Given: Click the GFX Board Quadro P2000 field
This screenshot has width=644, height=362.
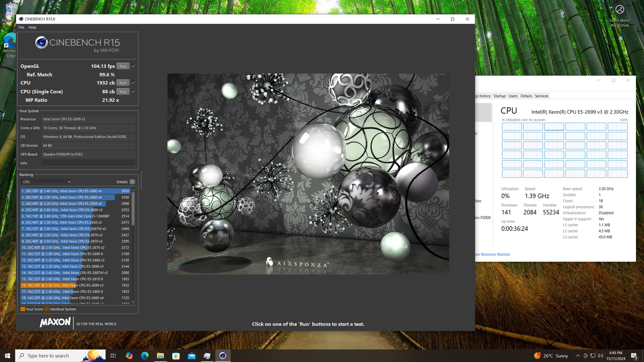Looking at the screenshot, I should point(88,154).
